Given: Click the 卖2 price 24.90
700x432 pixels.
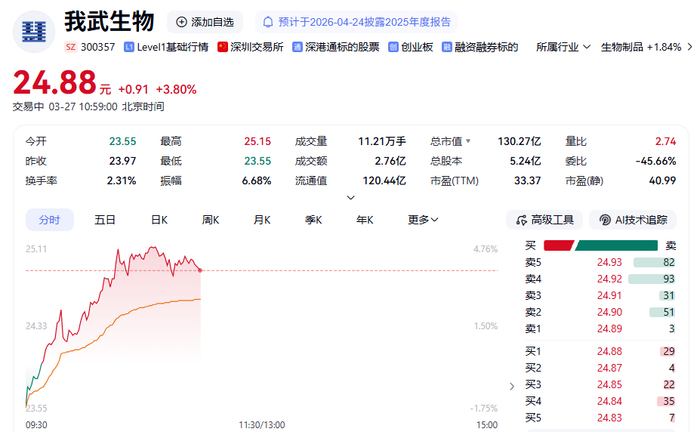Looking at the screenshot, I should 609,312.
